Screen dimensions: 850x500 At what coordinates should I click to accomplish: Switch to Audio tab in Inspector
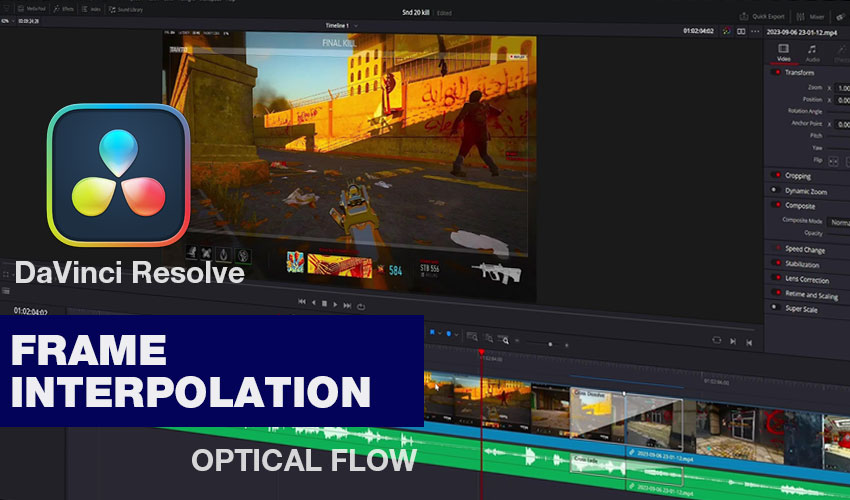[x=812, y=54]
